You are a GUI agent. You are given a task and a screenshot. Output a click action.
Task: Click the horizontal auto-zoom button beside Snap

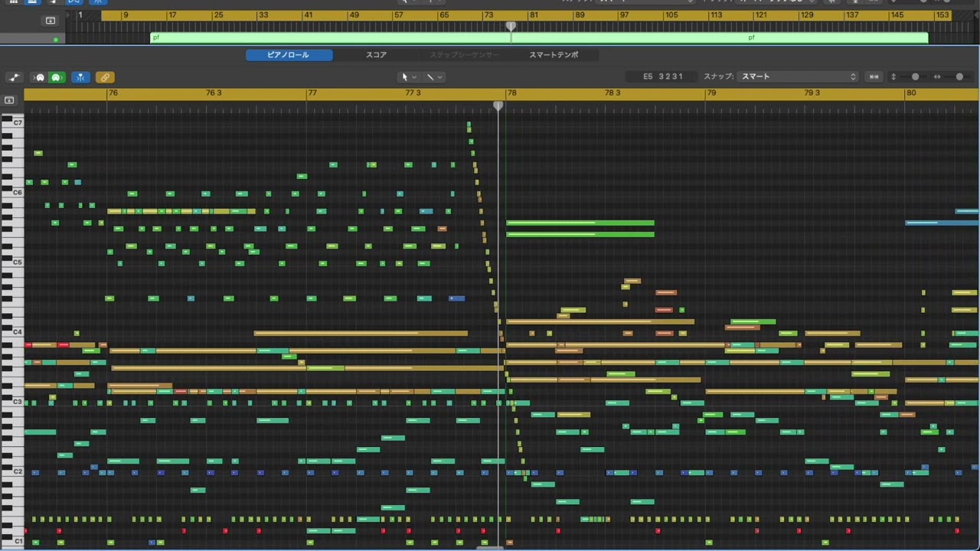click(x=874, y=77)
